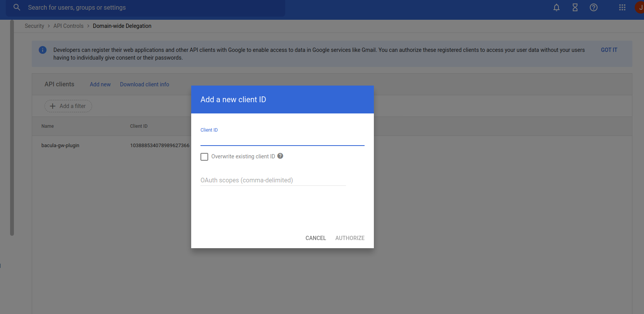Go to API Controls breadcrumb
Image resolution: width=644 pixels, height=314 pixels.
coord(69,26)
